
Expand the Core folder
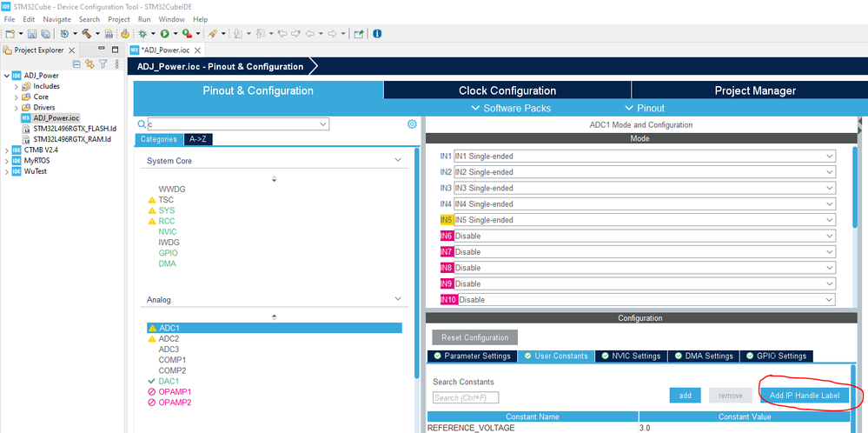coord(16,97)
